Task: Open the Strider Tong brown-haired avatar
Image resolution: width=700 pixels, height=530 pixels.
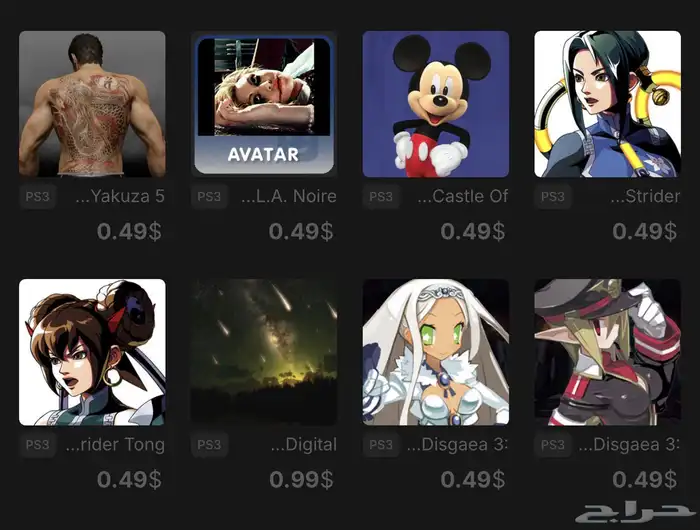Action: [x=92, y=352]
